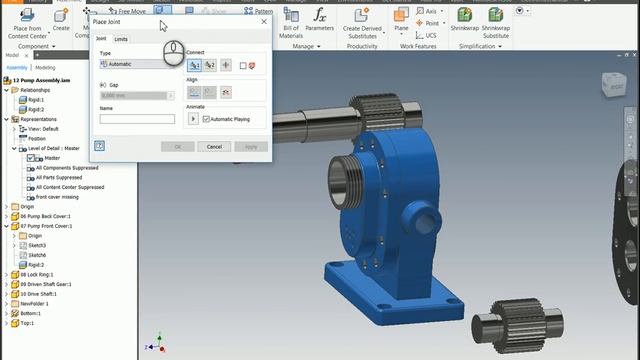Select the Free Move tool
The image size is (640, 360).
click(127, 11)
